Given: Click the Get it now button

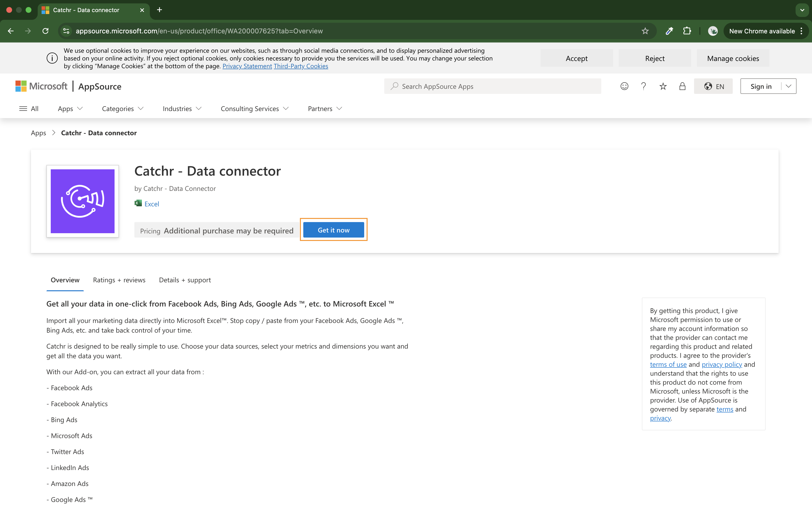Looking at the screenshot, I should pyautogui.click(x=333, y=230).
